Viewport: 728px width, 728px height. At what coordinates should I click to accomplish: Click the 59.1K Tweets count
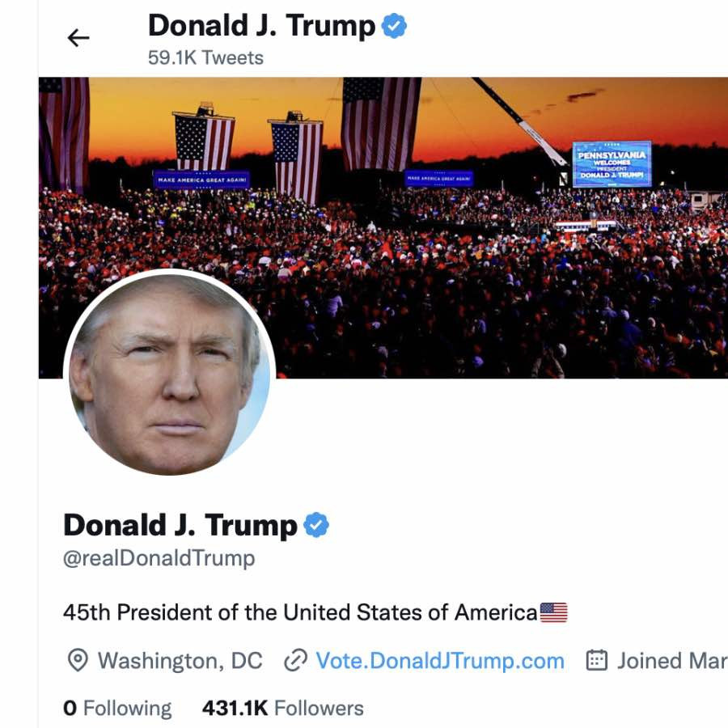[205, 58]
